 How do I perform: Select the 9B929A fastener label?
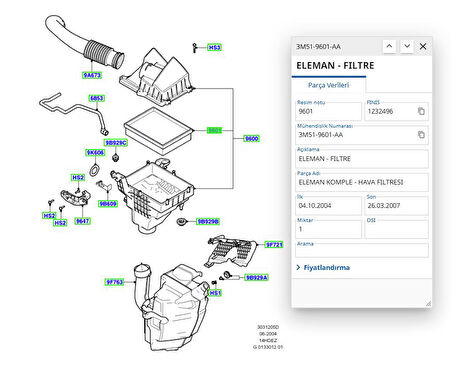(x=256, y=277)
